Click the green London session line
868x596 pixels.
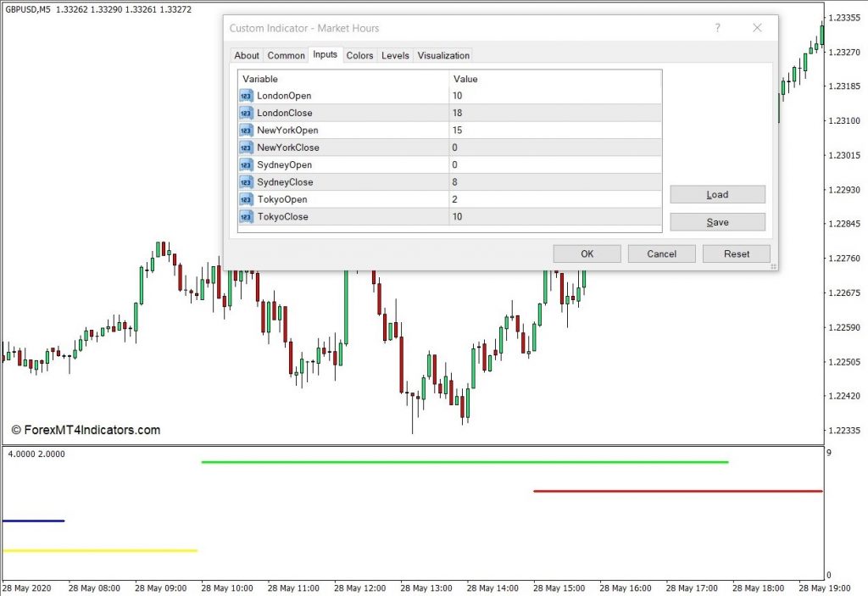pos(465,462)
